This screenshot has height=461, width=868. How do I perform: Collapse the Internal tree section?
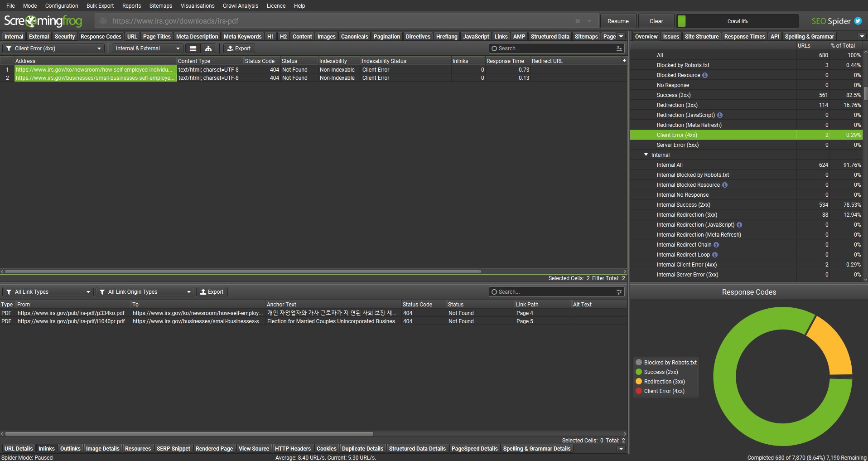click(646, 155)
